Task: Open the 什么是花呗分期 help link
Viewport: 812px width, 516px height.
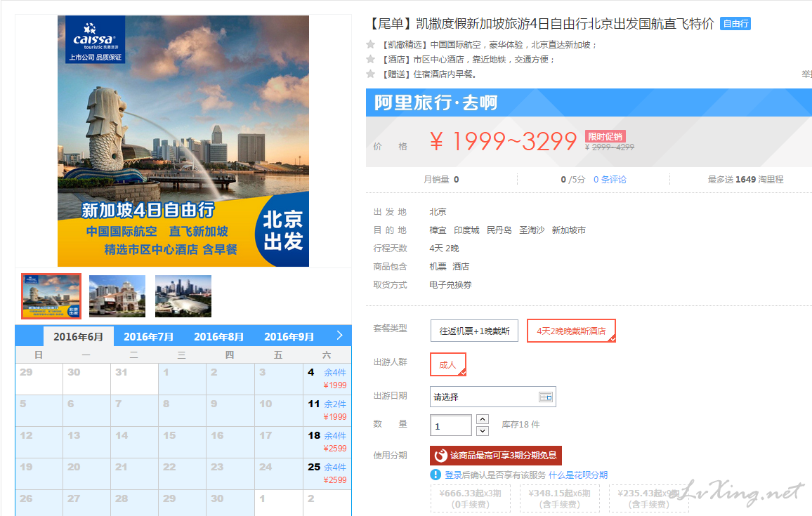Action: (x=578, y=475)
